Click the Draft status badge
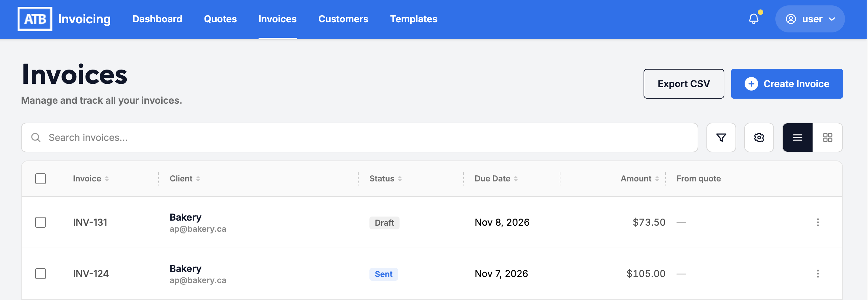This screenshot has height=300, width=868. click(x=384, y=223)
